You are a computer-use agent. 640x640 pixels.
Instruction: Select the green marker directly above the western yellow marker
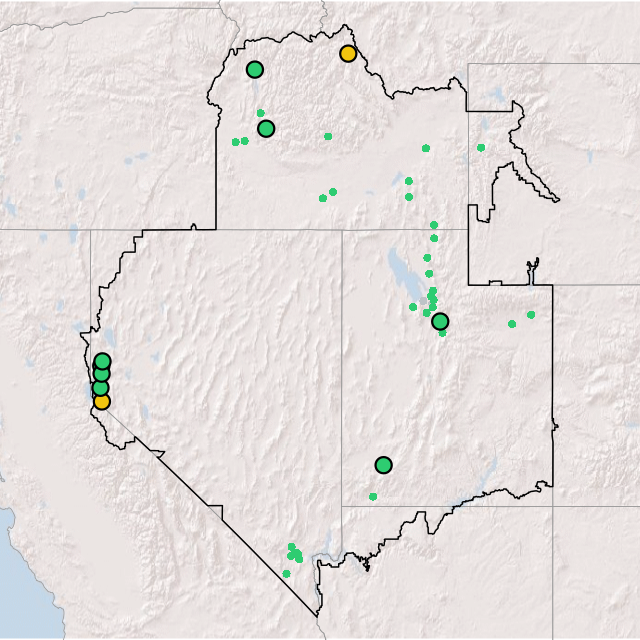pyautogui.click(x=100, y=388)
